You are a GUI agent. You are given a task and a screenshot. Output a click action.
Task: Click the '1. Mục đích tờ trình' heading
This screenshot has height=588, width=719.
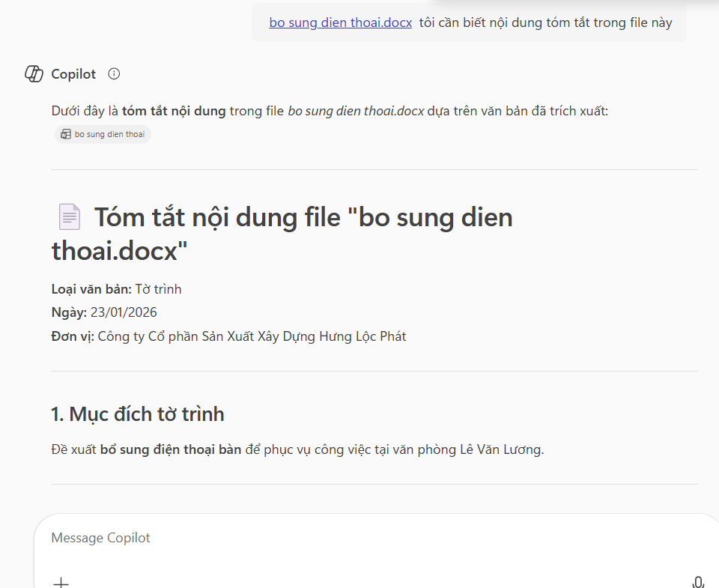pyautogui.click(x=138, y=413)
